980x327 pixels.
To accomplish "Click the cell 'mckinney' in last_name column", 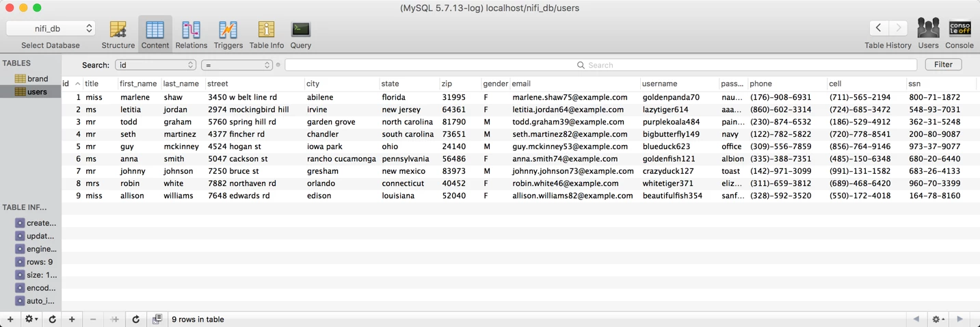I will pos(181,146).
